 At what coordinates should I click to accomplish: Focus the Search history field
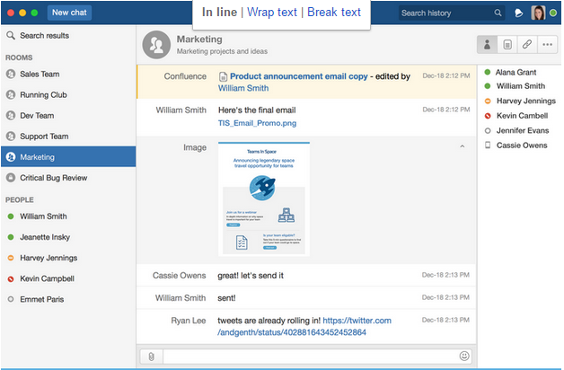[x=451, y=13]
